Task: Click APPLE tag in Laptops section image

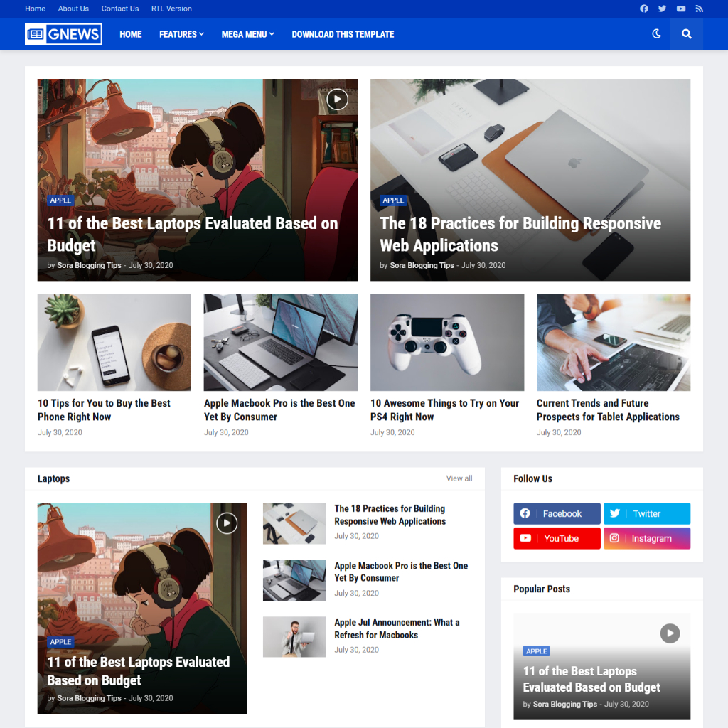Action: click(x=61, y=642)
